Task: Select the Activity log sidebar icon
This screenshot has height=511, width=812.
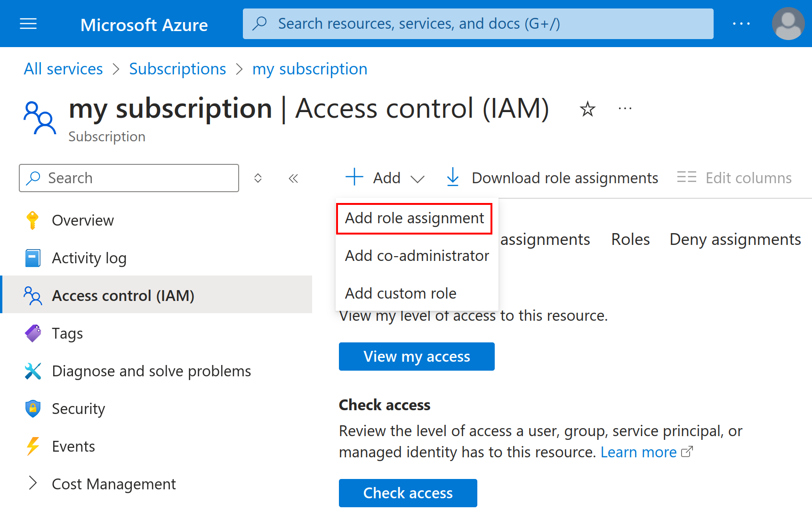Action: [x=32, y=258]
